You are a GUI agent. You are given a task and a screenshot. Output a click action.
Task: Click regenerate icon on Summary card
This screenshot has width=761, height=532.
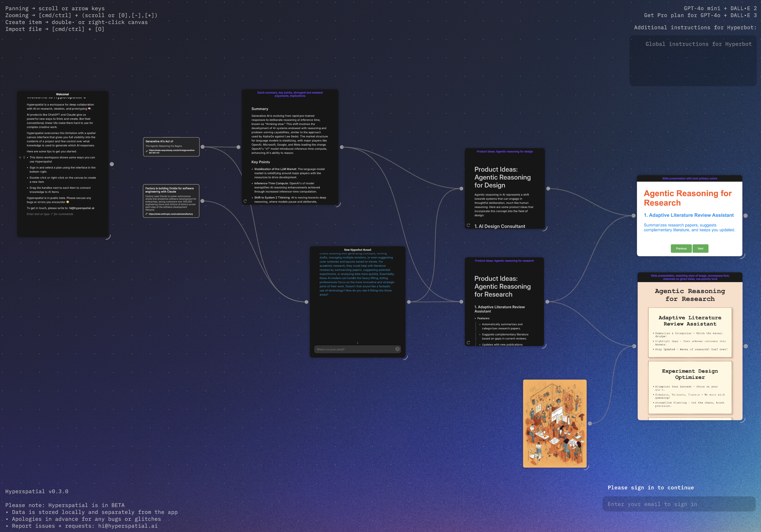pyautogui.click(x=245, y=201)
